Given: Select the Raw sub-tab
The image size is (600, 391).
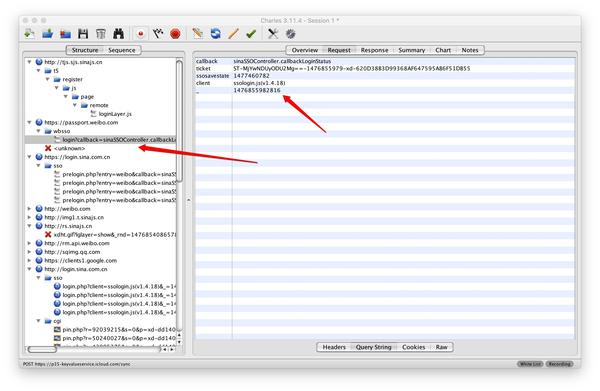Looking at the screenshot, I should pos(441,347).
